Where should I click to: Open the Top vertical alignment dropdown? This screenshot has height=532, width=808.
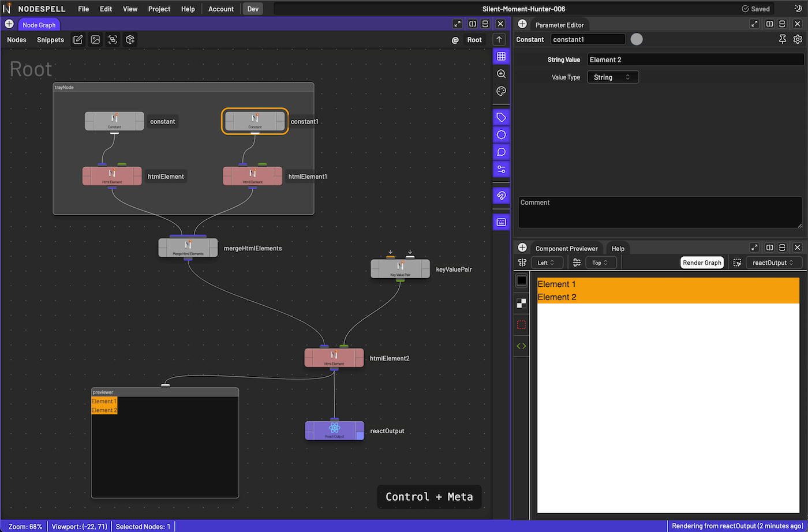(x=601, y=263)
